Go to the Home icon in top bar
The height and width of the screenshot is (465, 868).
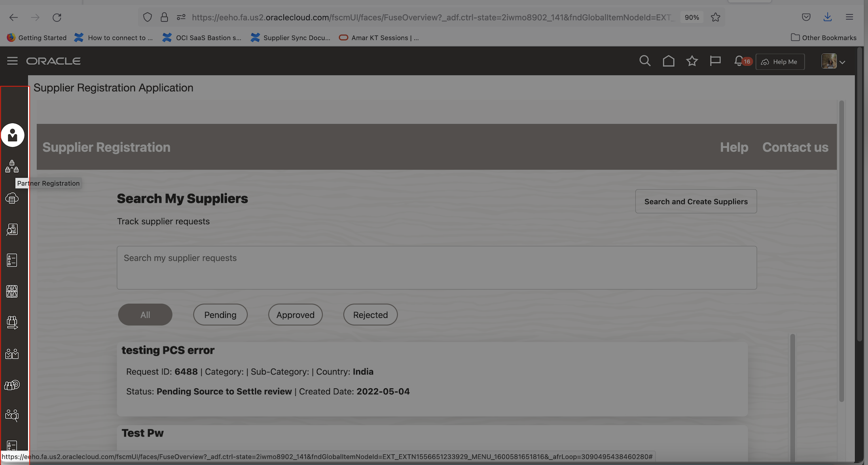coord(669,61)
